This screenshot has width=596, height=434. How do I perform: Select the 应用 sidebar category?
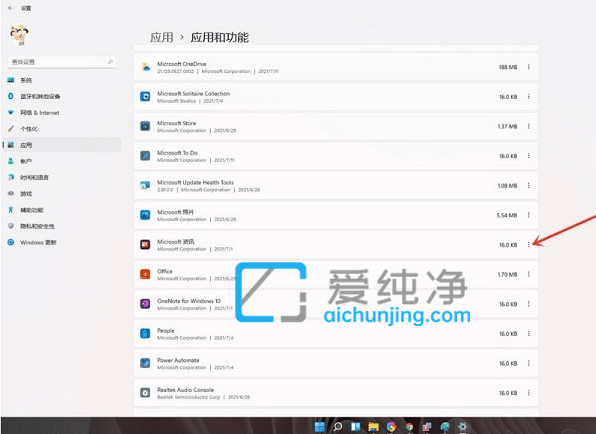click(62, 145)
